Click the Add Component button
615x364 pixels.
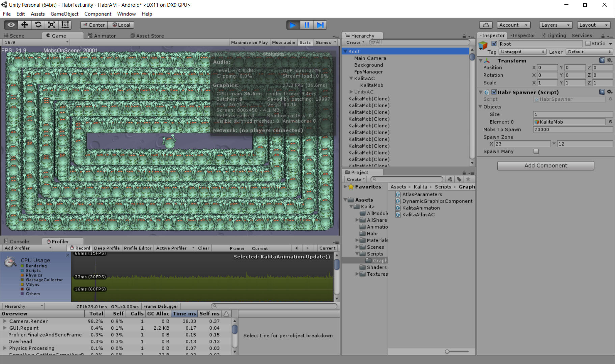click(546, 165)
